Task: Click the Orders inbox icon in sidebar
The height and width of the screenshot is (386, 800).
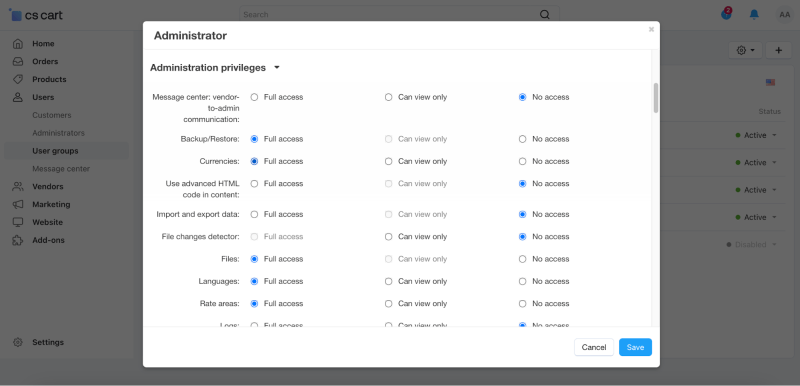Action: coord(18,62)
